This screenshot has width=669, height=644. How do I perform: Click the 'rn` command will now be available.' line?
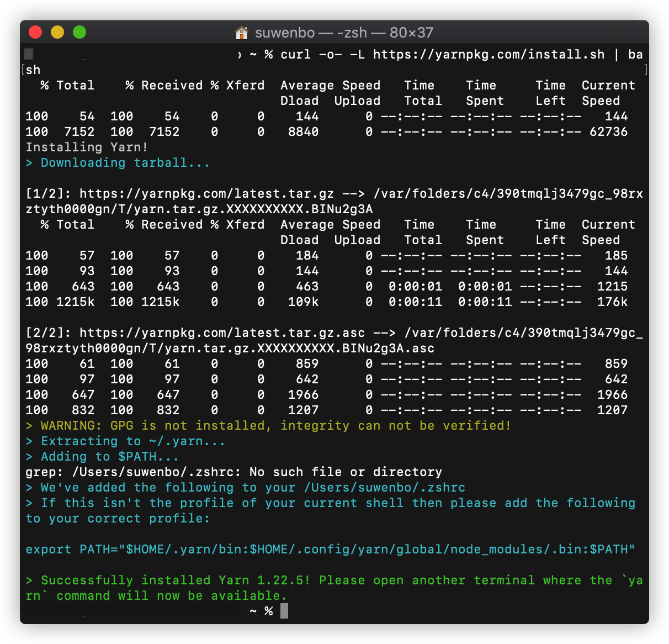click(156, 595)
